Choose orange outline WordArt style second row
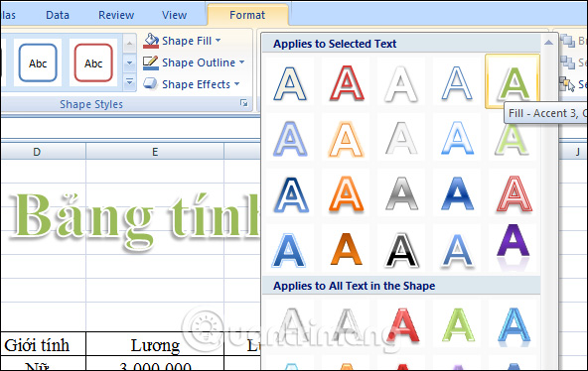Screen dimensions: 588x371 (x=346, y=139)
